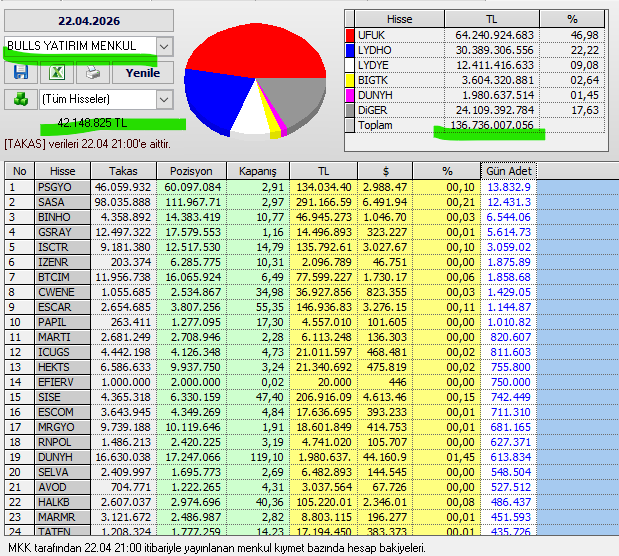Select the MRGYO stock cell
The width and height of the screenshot is (619, 556).
(62, 427)
